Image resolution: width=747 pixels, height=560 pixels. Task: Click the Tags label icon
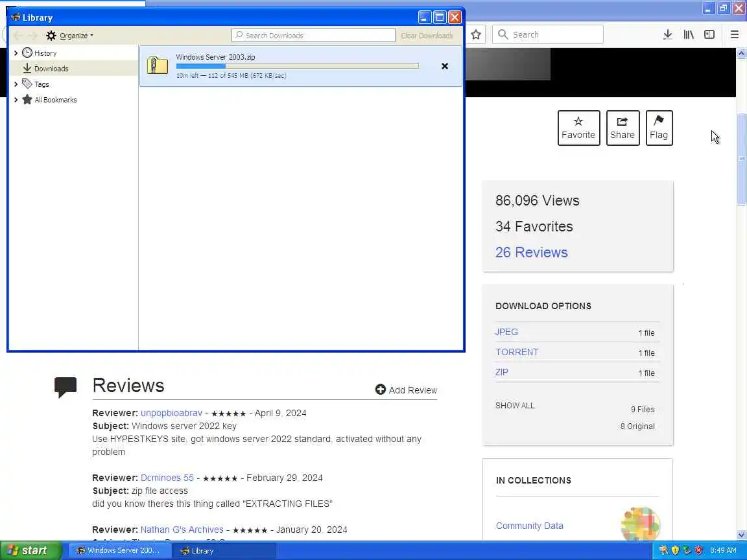[x=27, y=84]
